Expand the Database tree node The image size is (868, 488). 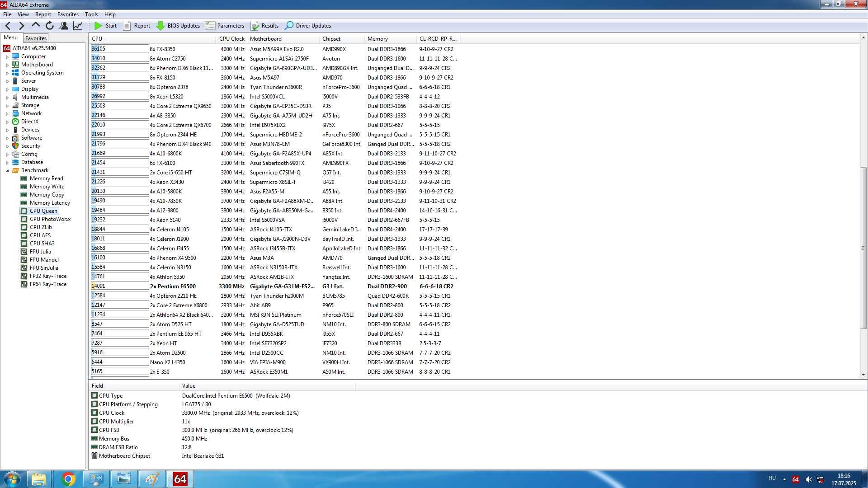[x=7, y=163]
